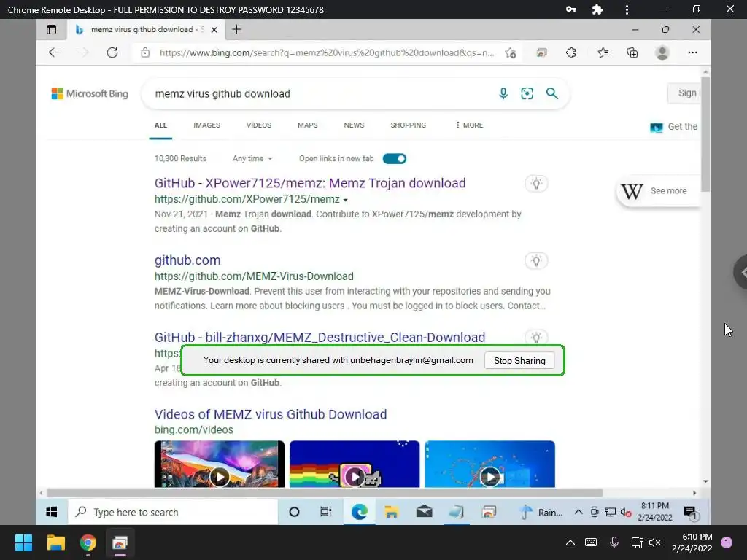Click the horizontal scrollbar below the page

click(x=325, y=493)
